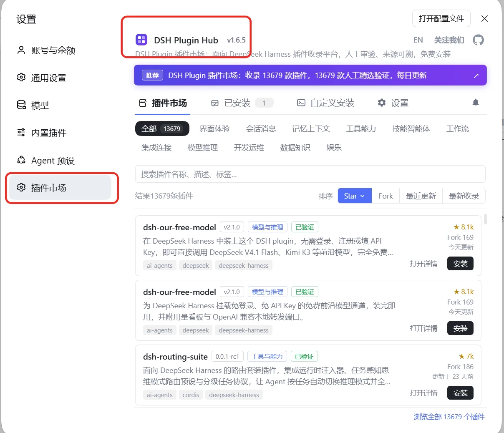This screenshot has height=433, width=504.
Task: Click the dsh-routing-suite plugin title
Action: pos(175,357)
